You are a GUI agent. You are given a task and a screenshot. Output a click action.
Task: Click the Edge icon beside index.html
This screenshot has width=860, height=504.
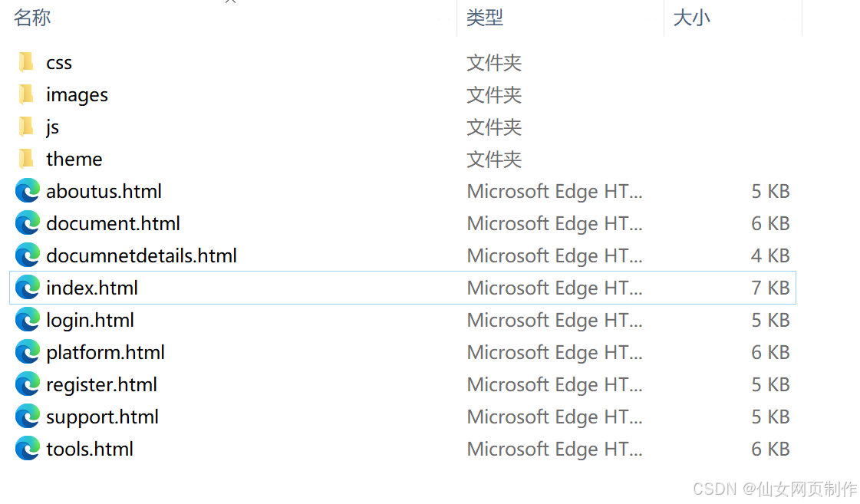(x=27, y=288)
